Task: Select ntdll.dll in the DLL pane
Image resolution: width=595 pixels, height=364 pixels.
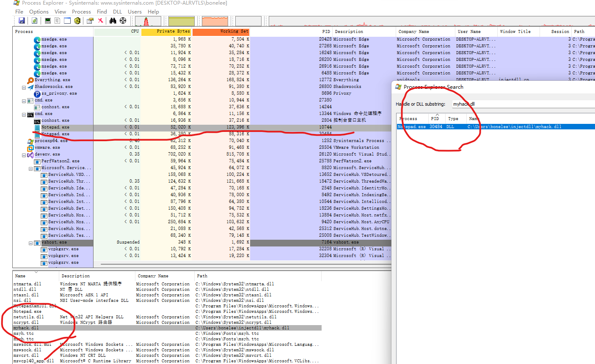Action: (167, 290)
